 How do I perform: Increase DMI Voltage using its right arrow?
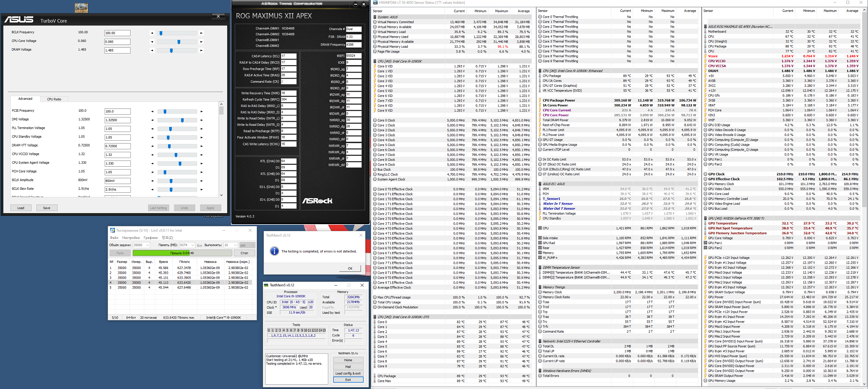coord(201,120)
